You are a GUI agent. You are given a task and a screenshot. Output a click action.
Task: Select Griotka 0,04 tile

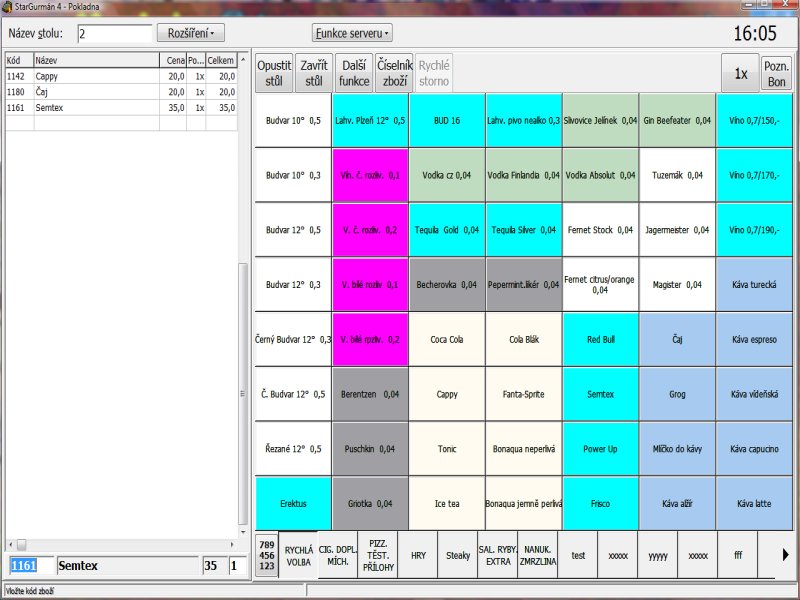click(x=370, y=503)
